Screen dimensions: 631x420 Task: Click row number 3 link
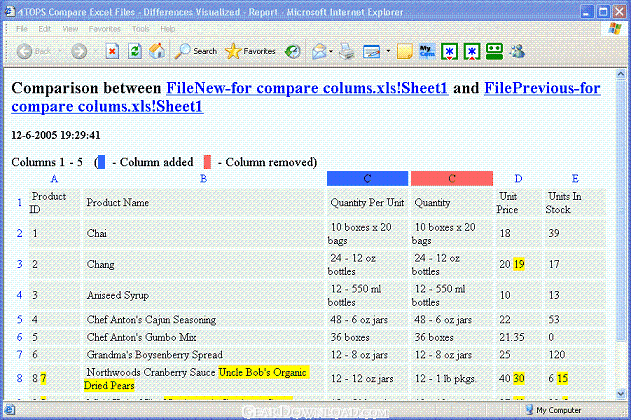point(19,264)
